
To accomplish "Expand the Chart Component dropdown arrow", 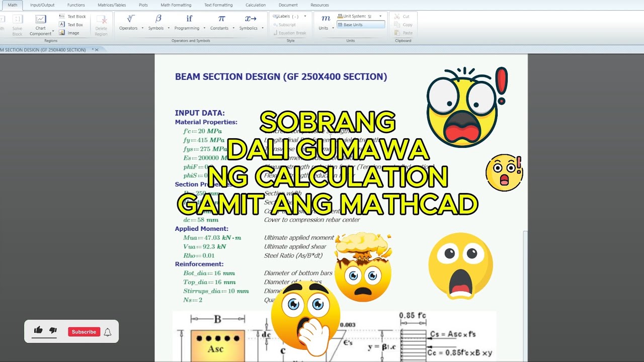I will [53, 32].
